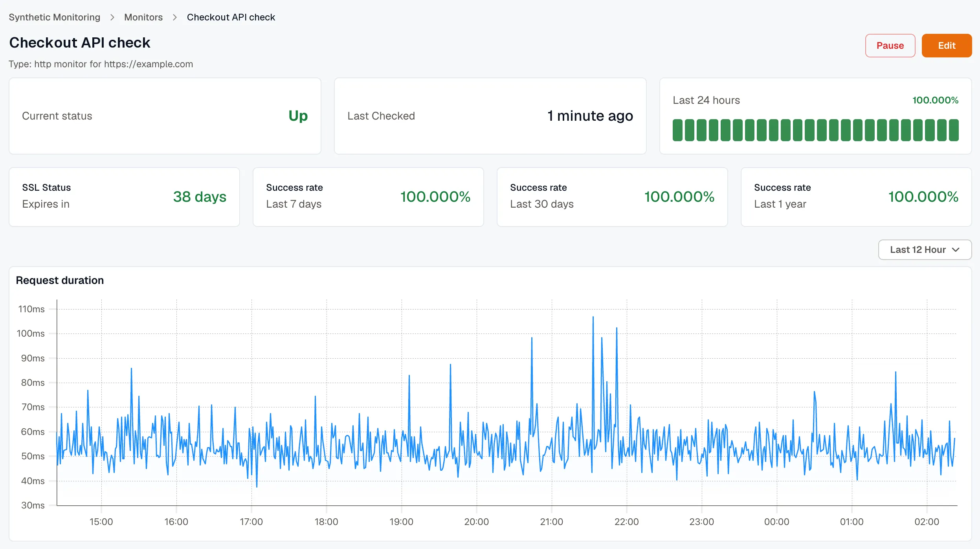Click the Current status card
The height and width of the screenshot is (549, 980).
pyautogui.click(x=165, y=116)
